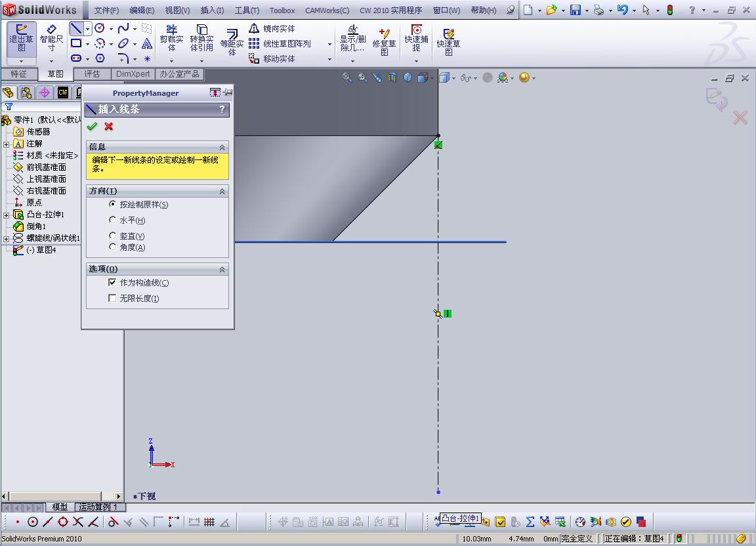Select the Polygon sketch tool
The image size is (756, 546).
[x=100, y=58]
